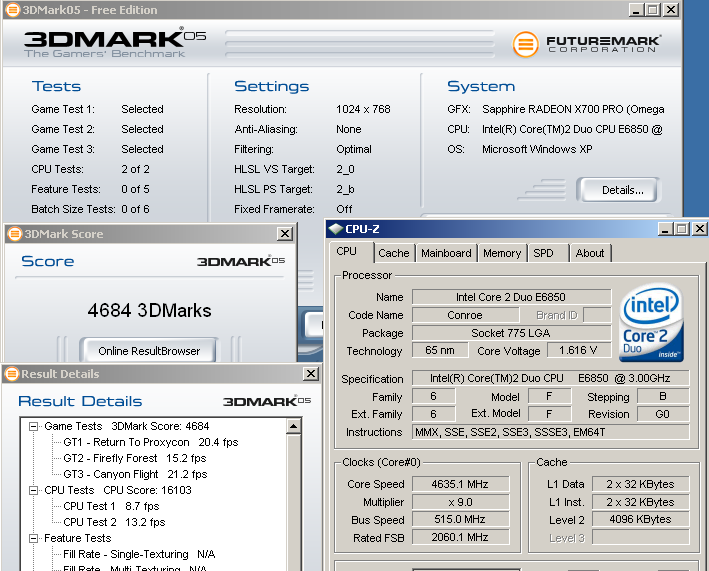The width and height of the screenshot is (709, 571).
Task: Click the processor Name field 'Intel Core 2 Duo E6850'
Action: 511,297
